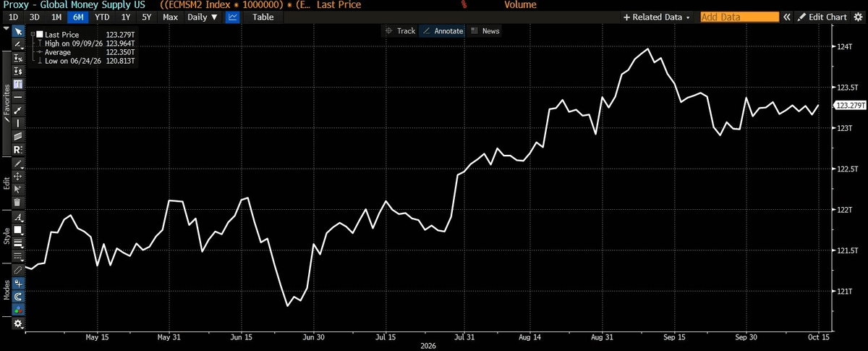
Task: Select the YTD range tab
Action: pos(102,17)
